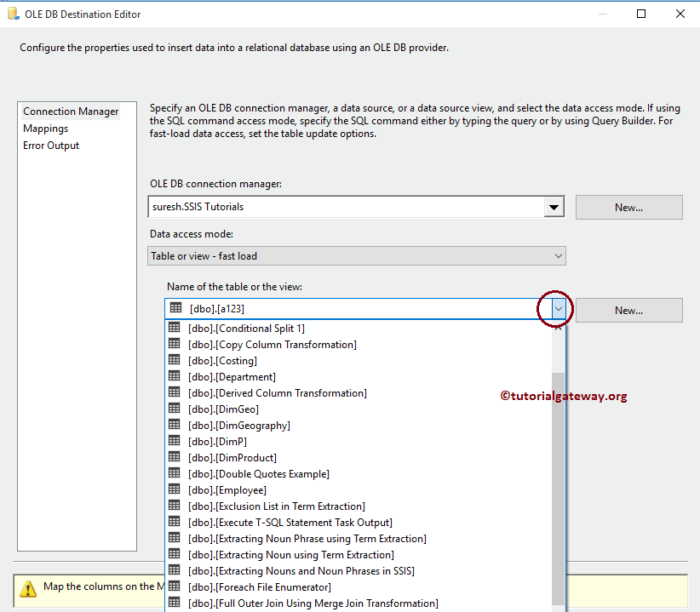This screenshot has width=700, height=612.
Task: Click the table grid icon beside [dbo].[DimGeography]
Action: click(176, 426)
